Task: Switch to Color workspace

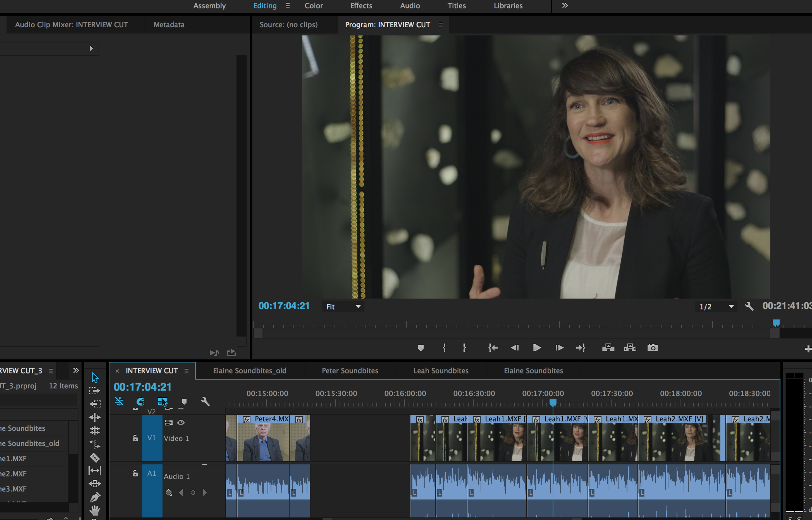Action: (x=314, y=6)
